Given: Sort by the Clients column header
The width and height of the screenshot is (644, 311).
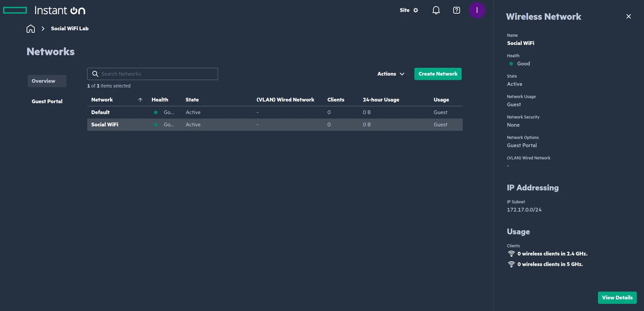Looking at the screenshot, I should (336, 100).
